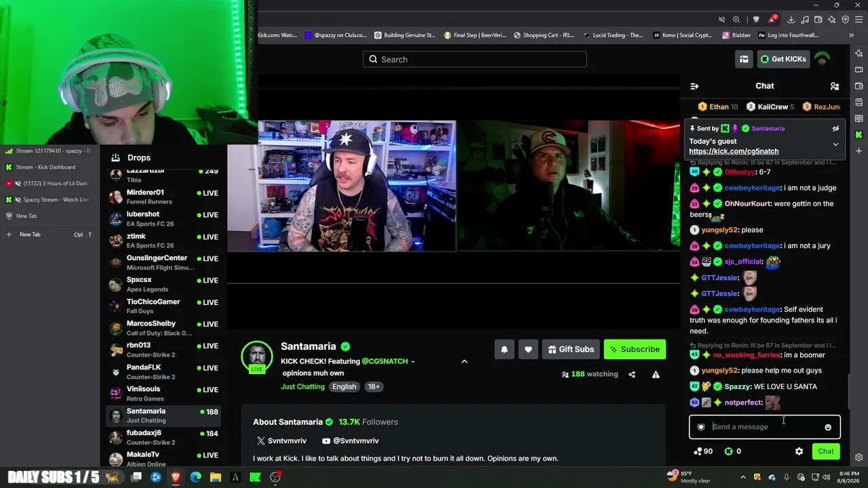Hide the pinned message with the crossed-eye icon

[835, 128]
